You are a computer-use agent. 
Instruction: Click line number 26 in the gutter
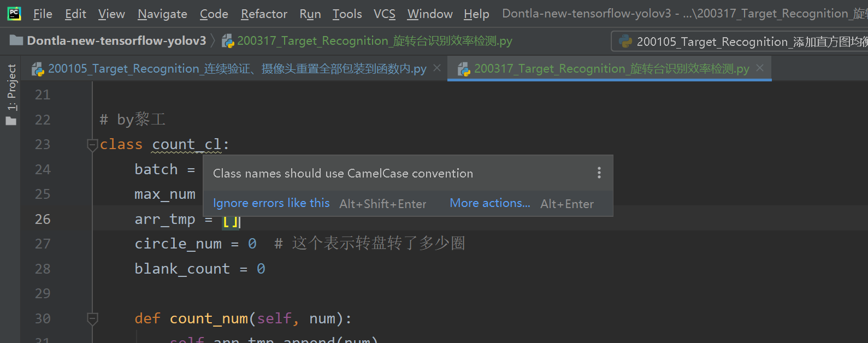pos(42,218)
